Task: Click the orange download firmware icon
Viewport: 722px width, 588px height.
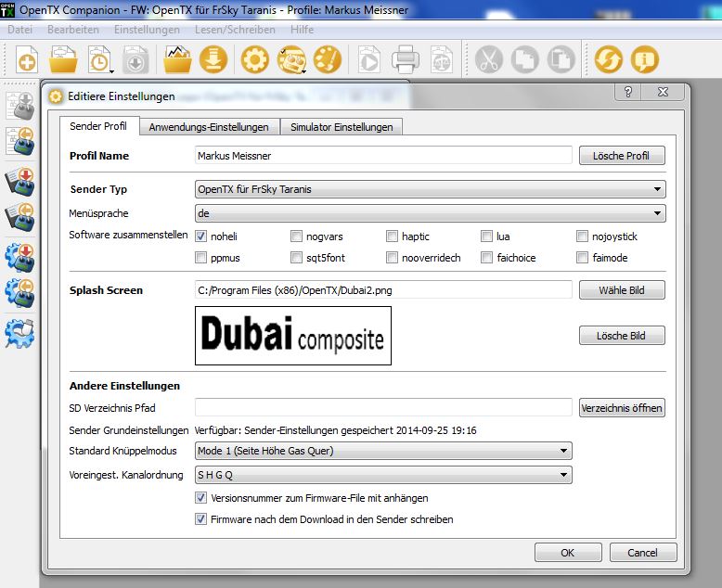Action: pyautogui.click(x=213, y=59)
